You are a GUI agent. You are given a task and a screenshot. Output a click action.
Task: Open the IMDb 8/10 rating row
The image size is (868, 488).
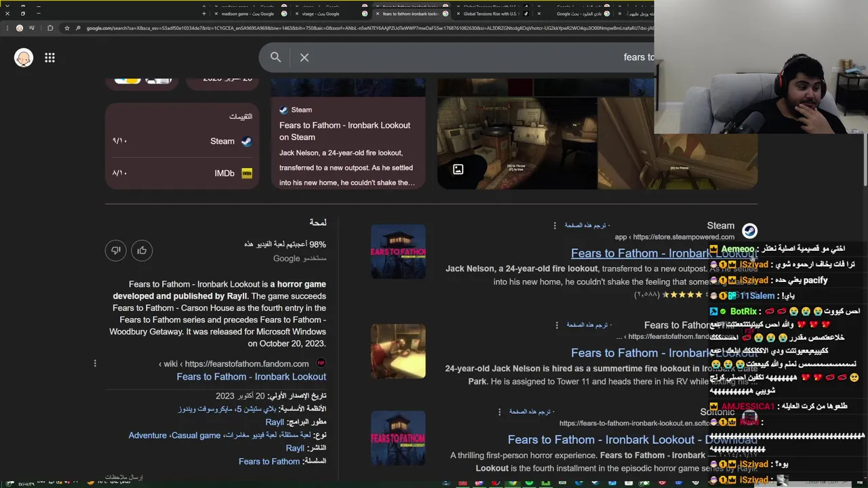(182, 173)
